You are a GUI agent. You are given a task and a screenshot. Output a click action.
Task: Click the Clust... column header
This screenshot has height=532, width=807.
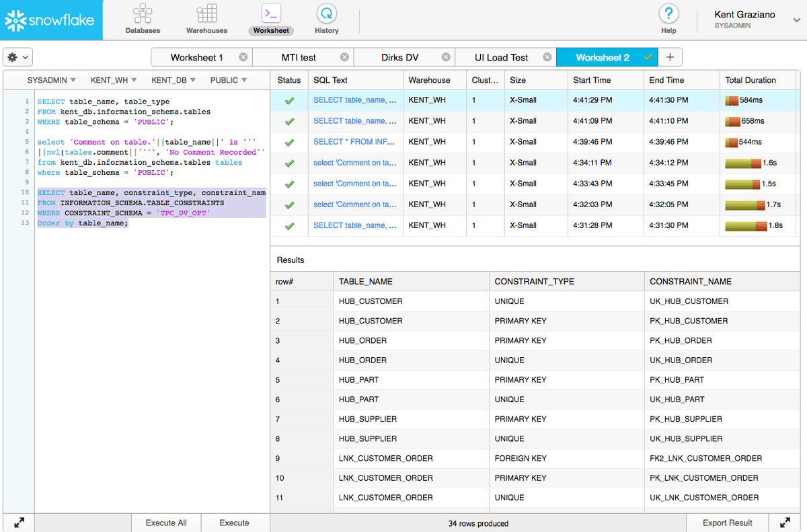[484, 80]
